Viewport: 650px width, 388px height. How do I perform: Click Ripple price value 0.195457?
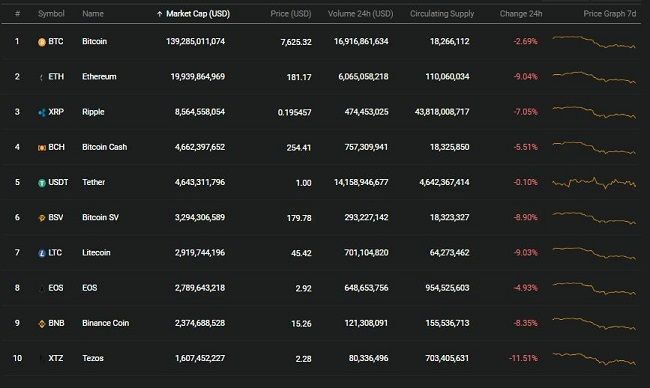[x=294, y=113]
